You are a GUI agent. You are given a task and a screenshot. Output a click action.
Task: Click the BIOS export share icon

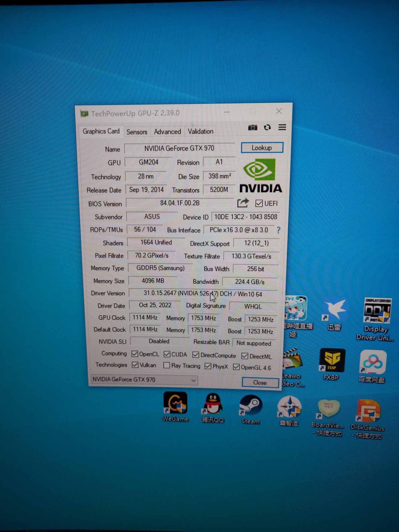click(243, 203)
